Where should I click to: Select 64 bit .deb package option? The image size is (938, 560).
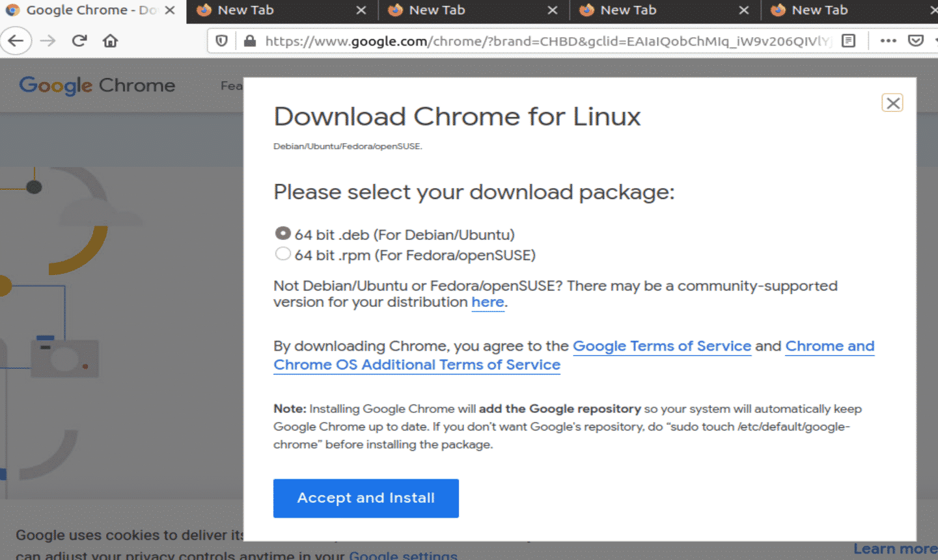283,233
